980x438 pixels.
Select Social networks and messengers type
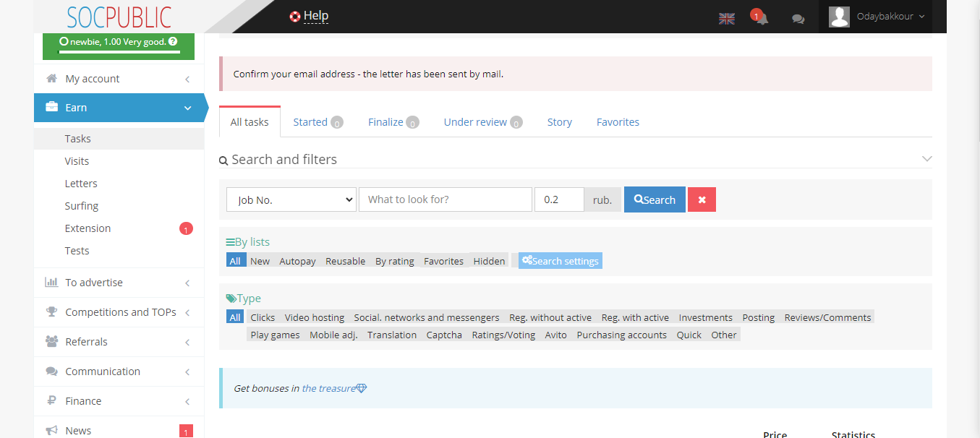pos(427,317)
